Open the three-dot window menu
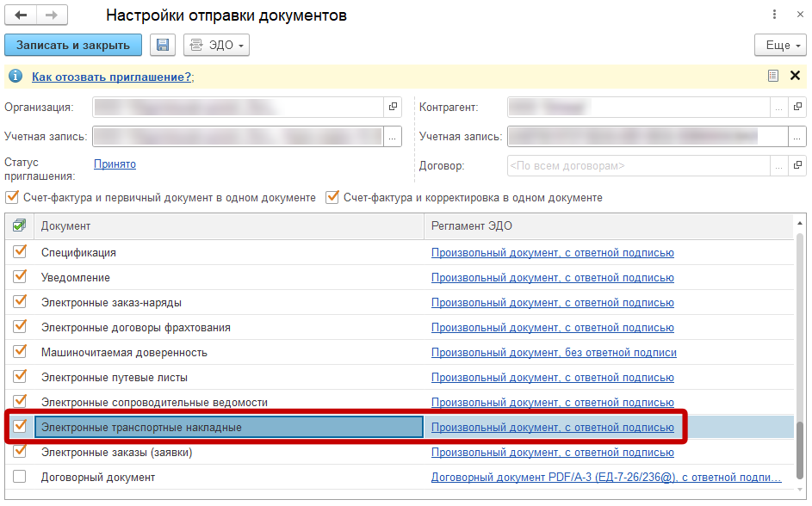Screen dimensions: 812x506 774,15
